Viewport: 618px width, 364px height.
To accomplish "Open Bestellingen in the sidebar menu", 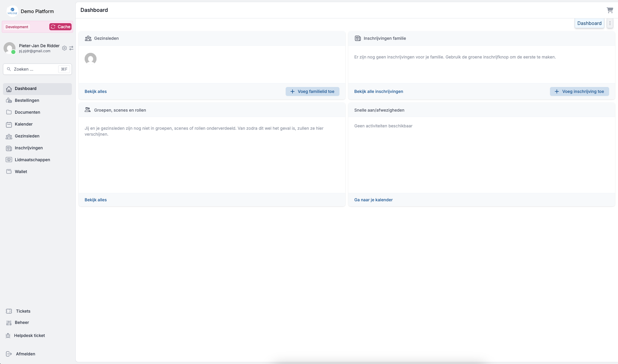I will point(27,100).
